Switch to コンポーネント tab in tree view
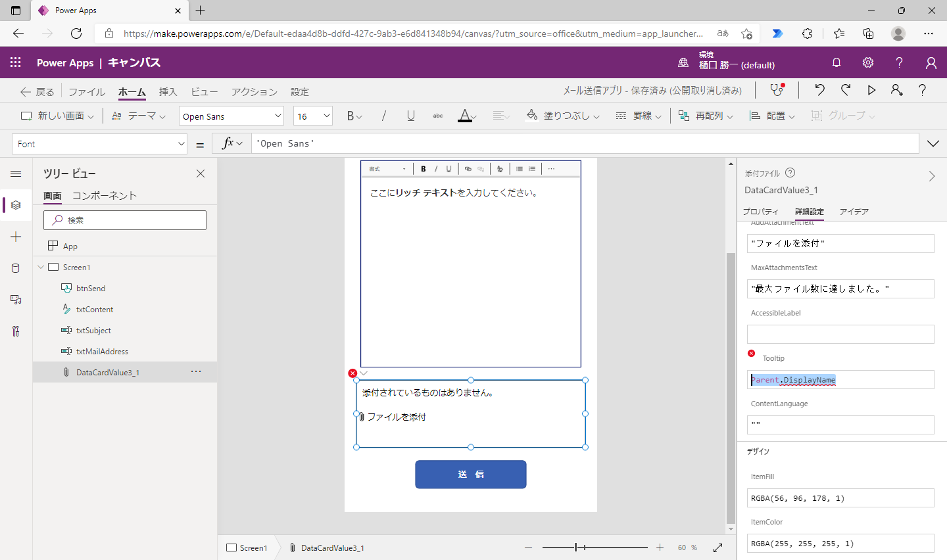The height and width of the screenshot is (560, 947). (x=105, y=195)
